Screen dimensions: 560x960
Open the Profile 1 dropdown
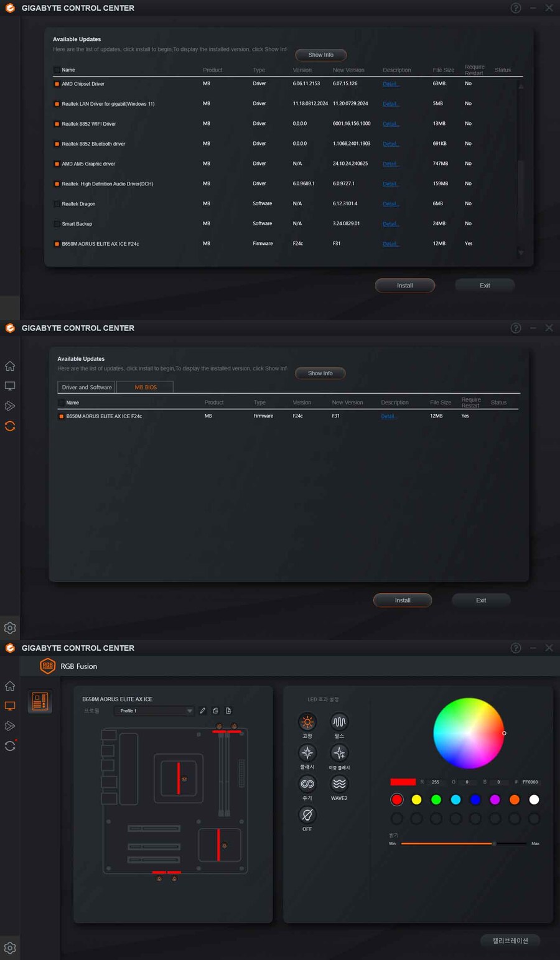pos(154,711)
